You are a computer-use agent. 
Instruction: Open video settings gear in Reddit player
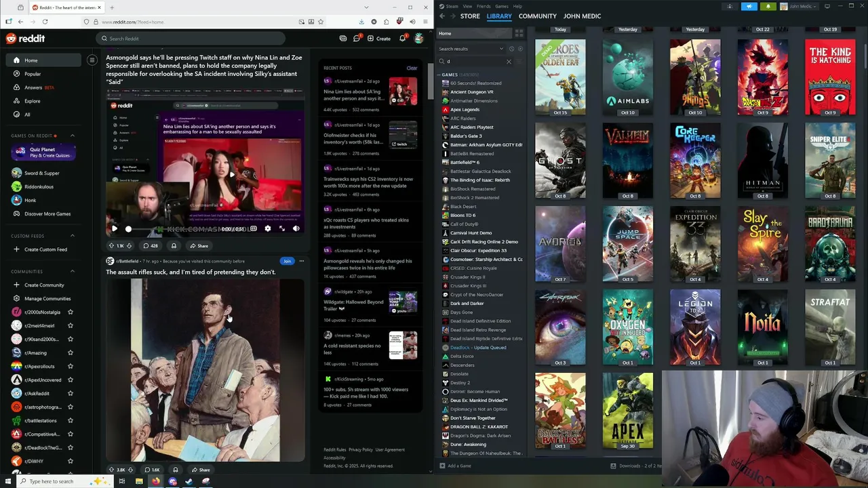click(x=267, y=228)
